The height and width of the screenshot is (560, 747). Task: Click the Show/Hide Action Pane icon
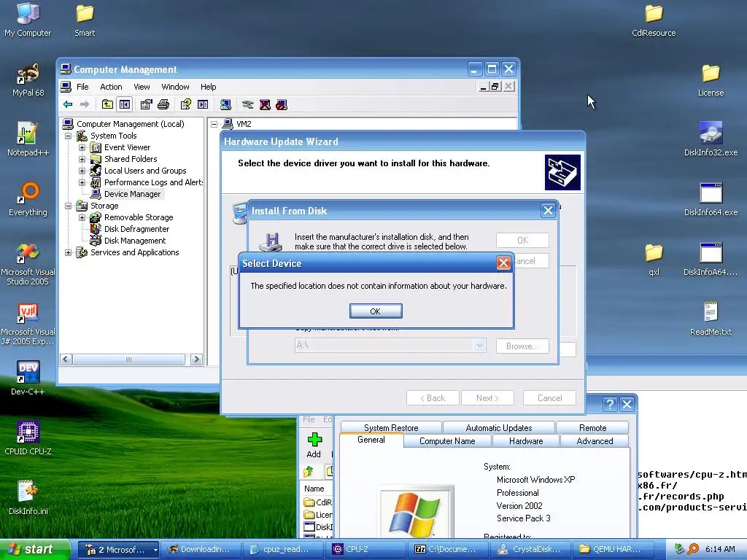pos(203,104)
